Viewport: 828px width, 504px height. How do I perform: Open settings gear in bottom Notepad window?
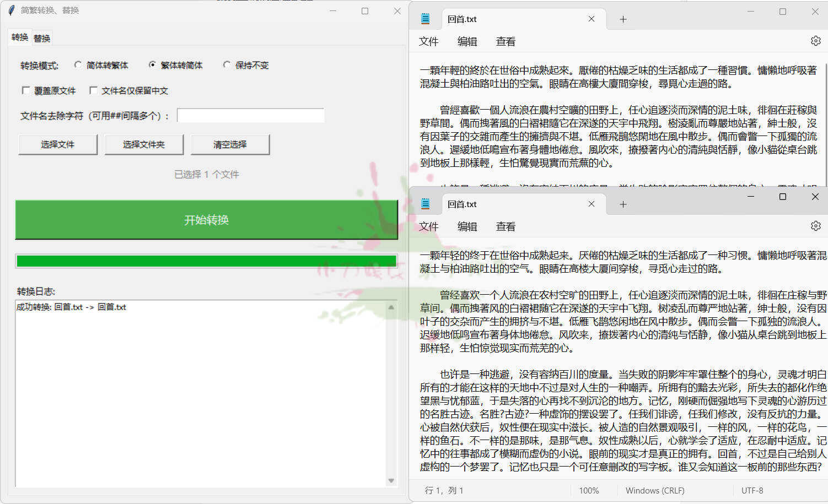coord(815,225)
